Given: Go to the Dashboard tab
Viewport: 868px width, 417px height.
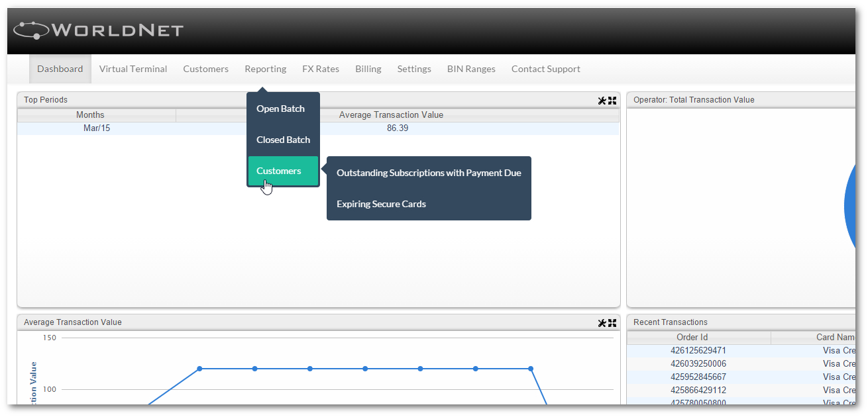Looking at the screenshot, I should click(x=60, y=69).
